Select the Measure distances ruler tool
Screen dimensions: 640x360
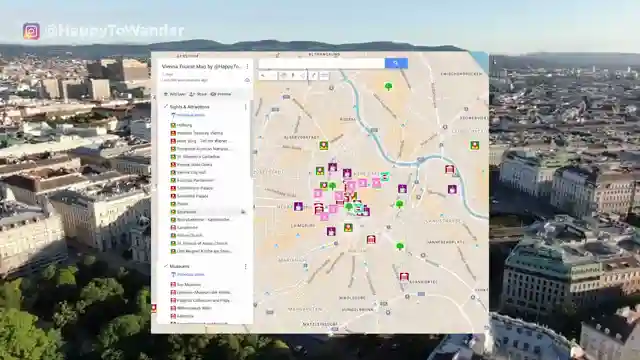(324, 76)
